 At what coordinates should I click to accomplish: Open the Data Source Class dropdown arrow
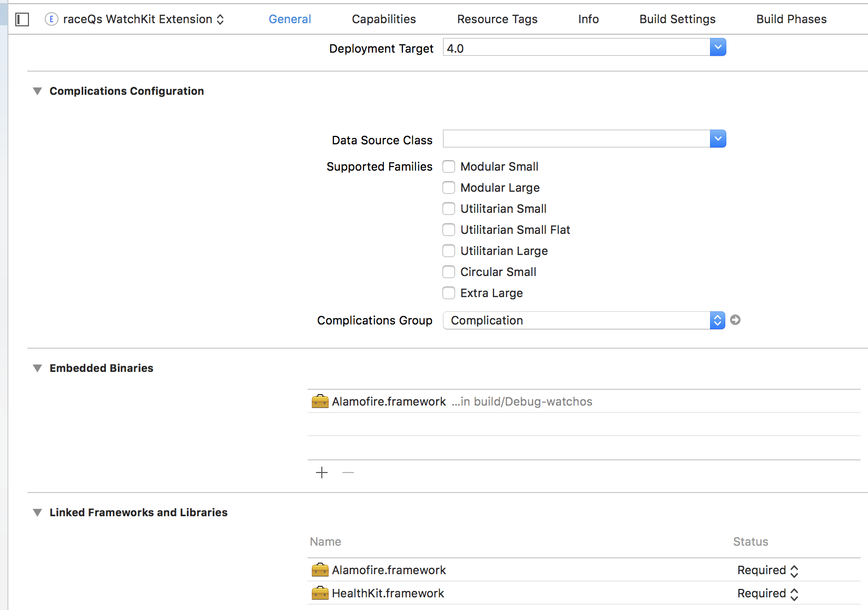717,139
